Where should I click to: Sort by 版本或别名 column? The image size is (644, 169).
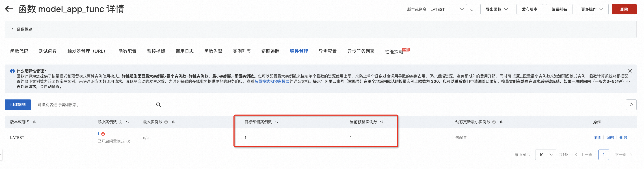coord(34,122)
